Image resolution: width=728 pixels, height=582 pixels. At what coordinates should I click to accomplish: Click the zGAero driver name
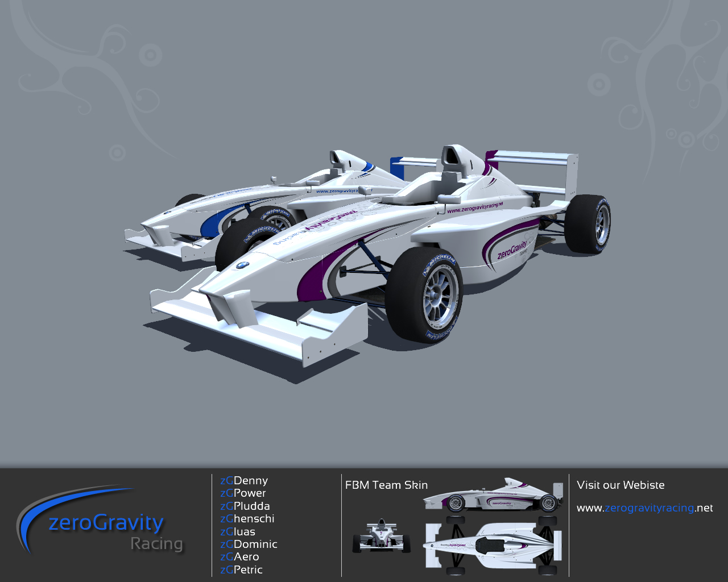[x=239, y=557]
